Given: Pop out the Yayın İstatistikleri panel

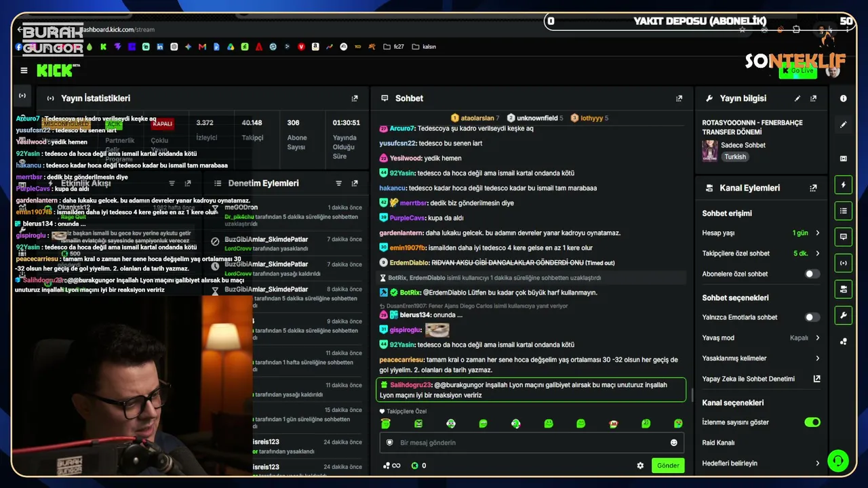Looking at the screenshot, I should (355, 98).
